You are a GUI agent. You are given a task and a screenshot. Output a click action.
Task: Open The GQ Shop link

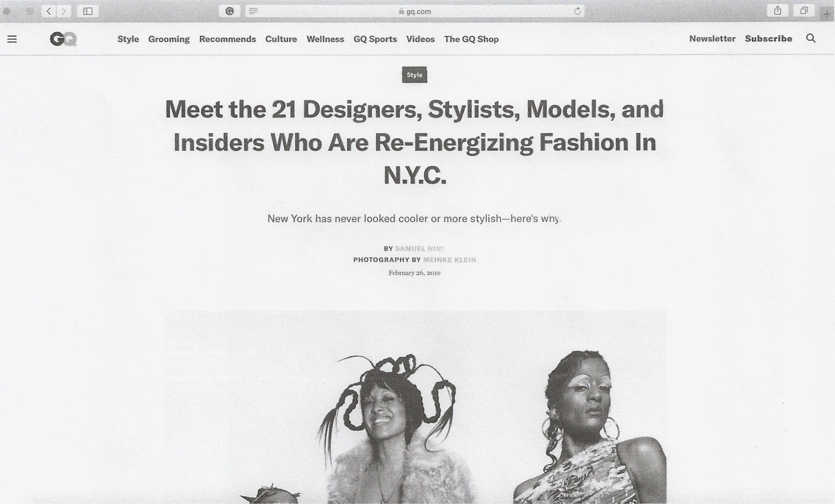(471, 39)
